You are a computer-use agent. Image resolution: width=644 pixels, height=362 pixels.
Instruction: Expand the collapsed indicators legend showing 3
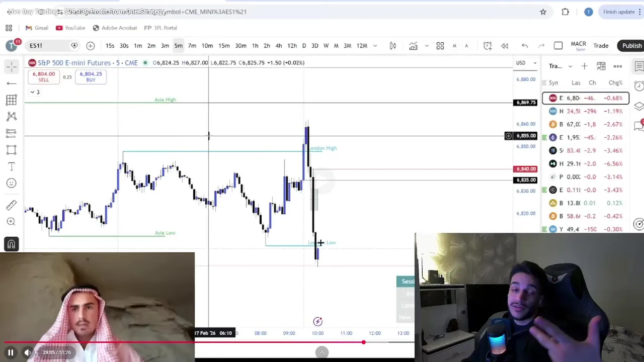tap(35, 92)
